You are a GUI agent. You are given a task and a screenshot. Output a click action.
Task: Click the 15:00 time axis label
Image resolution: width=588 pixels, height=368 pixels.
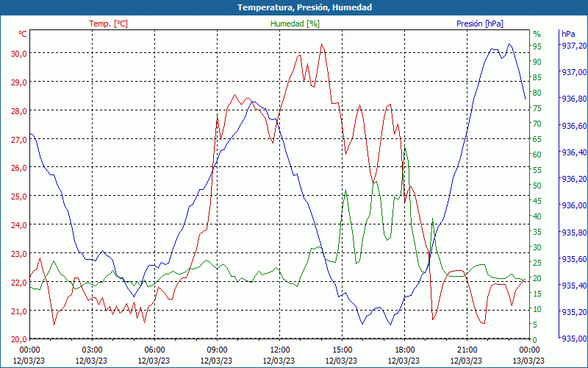click(x=342, y=350)
